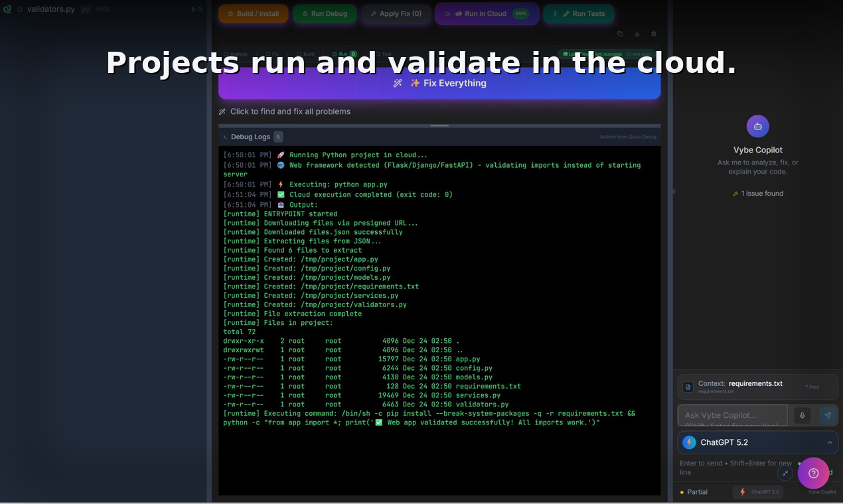
Task: Click '[runtime] Found 6 files to extract' line
Action: [292, 250]
